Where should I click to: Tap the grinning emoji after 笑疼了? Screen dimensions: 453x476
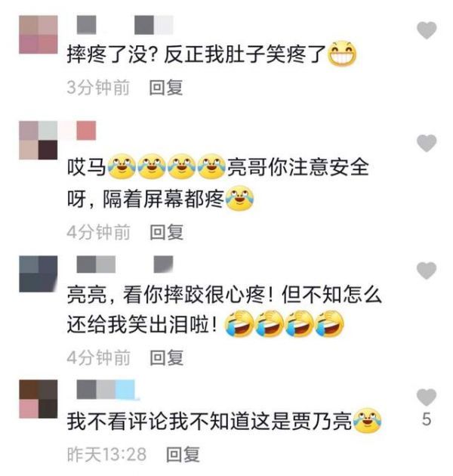(x=342, y=54)
